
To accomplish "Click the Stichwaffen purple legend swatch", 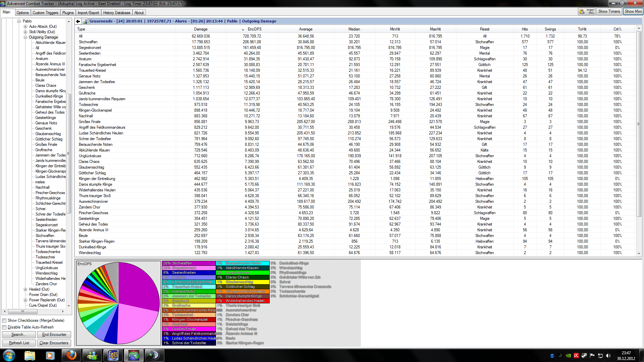I will tap(189, 263).
